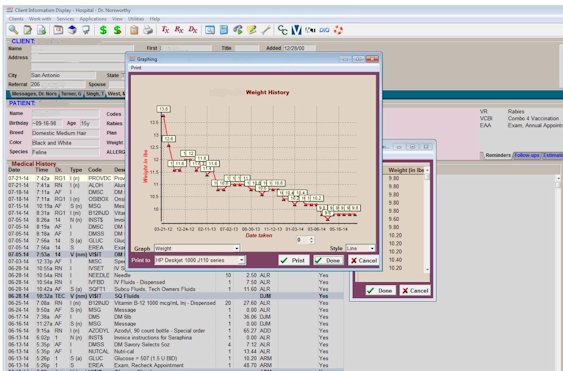Open the Applications menu

click(x=93, y=19)
